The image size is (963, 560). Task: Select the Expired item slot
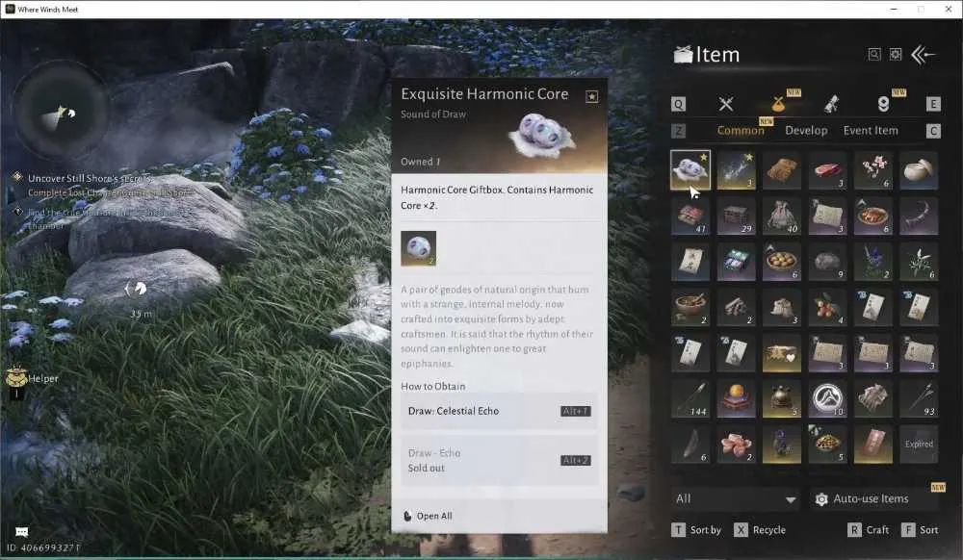(x=919, y=444)
